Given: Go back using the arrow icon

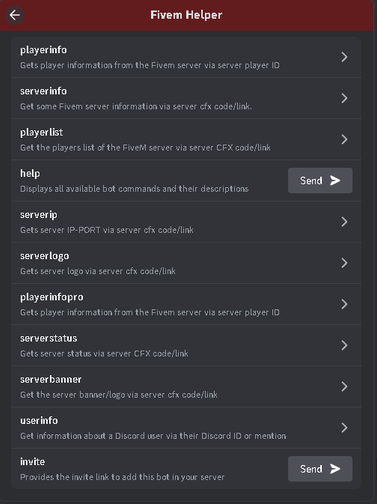Looking at the screenshot, I should click(15, 15).
